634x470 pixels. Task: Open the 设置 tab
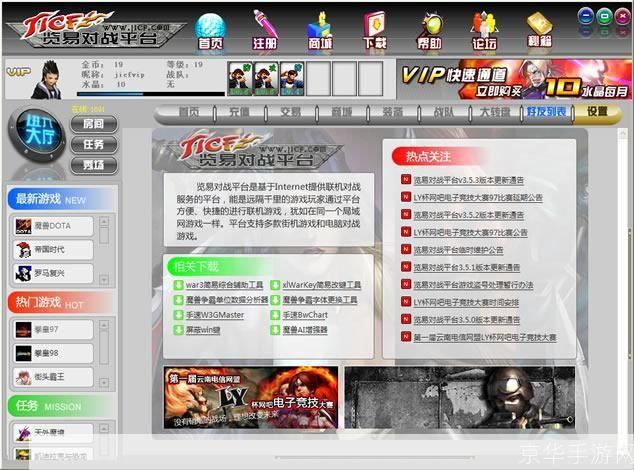pyautogui.click(x=597, y=111)
